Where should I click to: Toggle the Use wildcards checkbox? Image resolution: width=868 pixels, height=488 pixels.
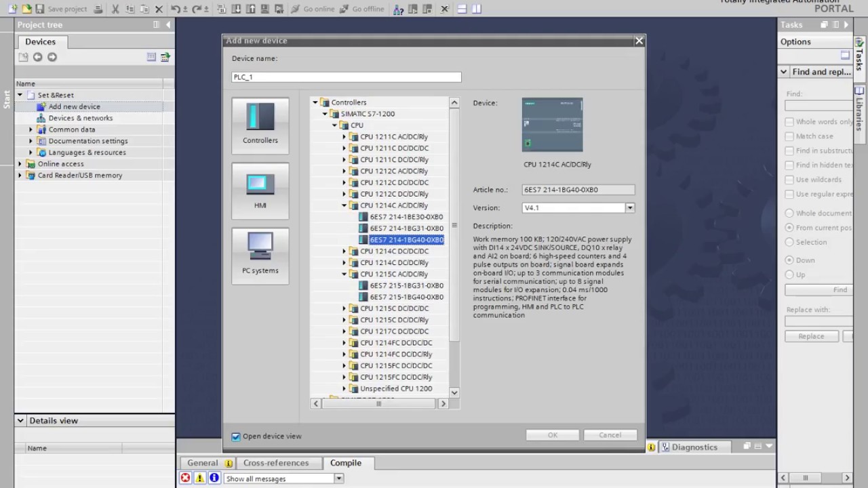(x=789, y=180)
